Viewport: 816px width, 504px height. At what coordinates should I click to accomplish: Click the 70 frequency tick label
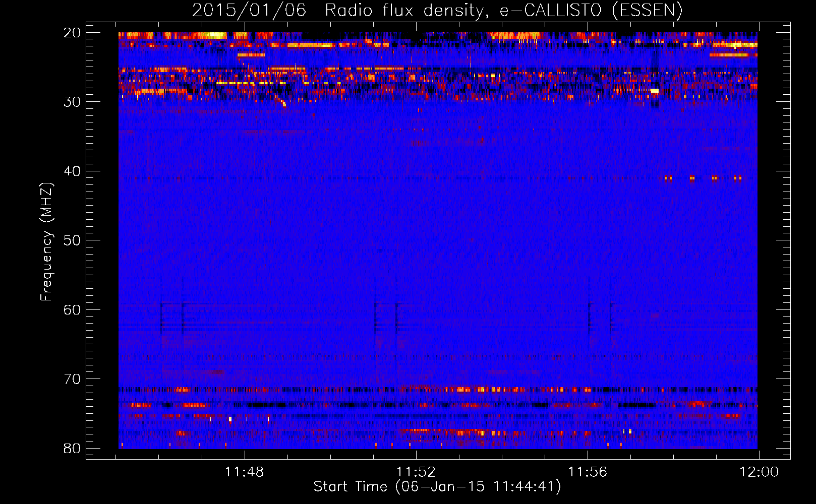coord(72,379)
